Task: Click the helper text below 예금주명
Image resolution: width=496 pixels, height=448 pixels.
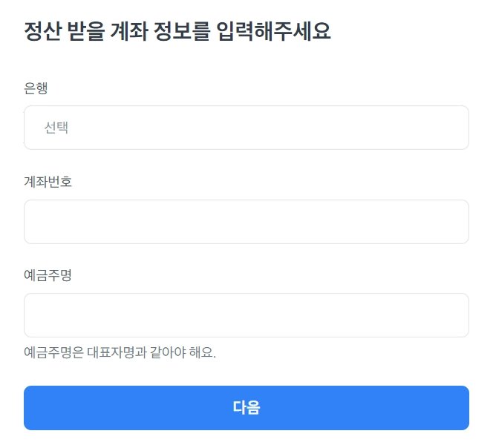Action: tap(120, 352)
